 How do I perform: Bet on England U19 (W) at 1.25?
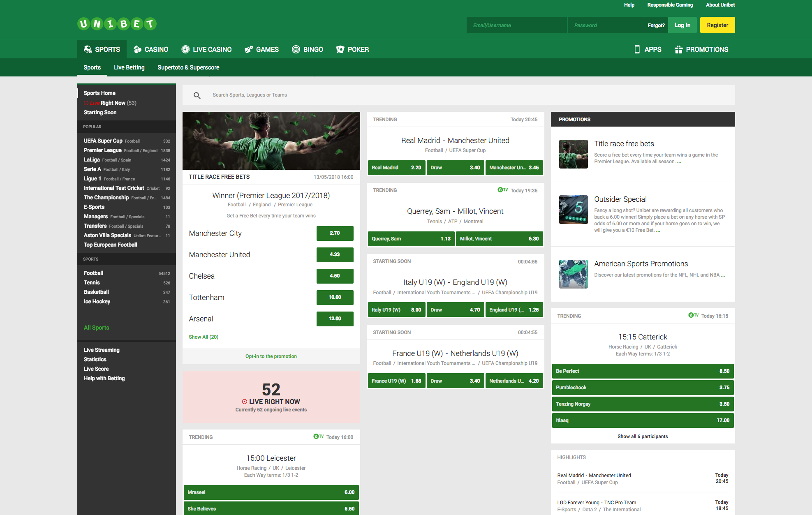click(514, 310)
